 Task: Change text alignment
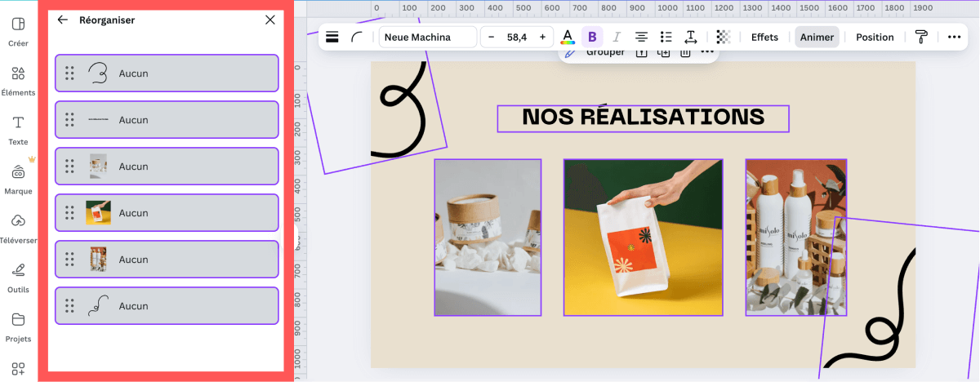click(642, 37)
